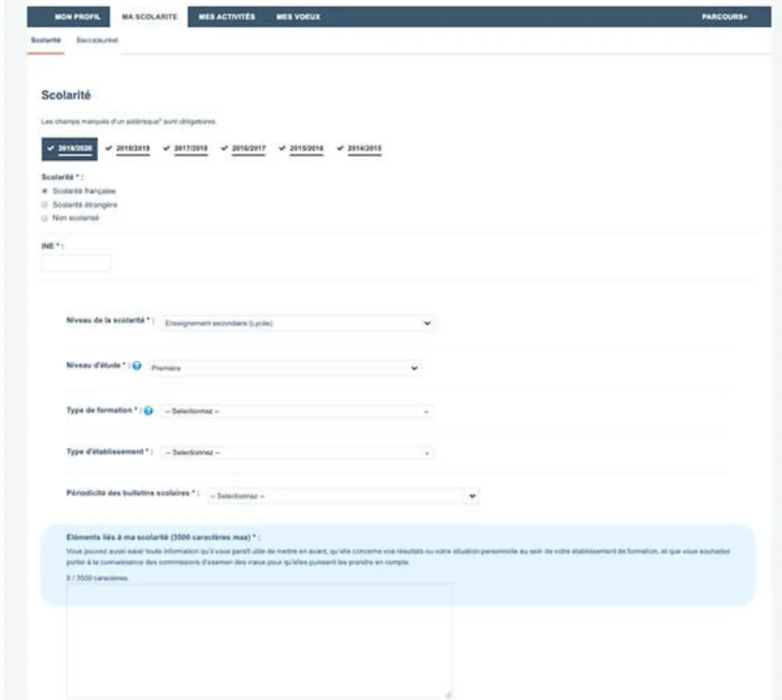Open the Mes Activités tab
The image size is (782, 700).
(227, 17)
